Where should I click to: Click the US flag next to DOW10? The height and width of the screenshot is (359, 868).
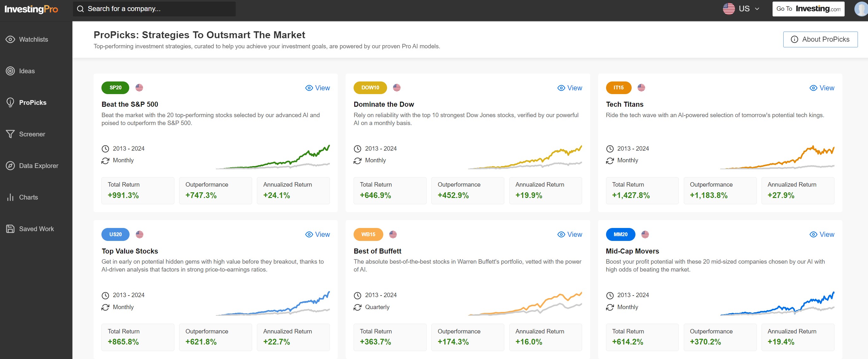[397, 87]
